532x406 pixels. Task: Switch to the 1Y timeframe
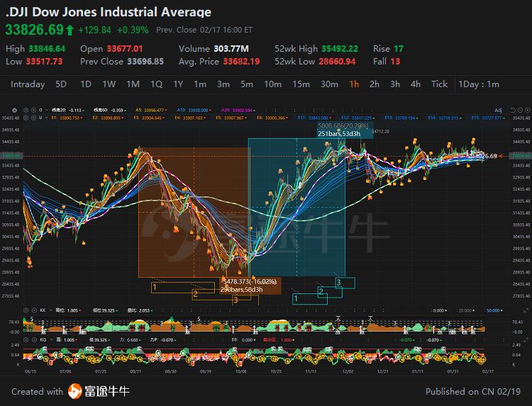pos(178,84)
